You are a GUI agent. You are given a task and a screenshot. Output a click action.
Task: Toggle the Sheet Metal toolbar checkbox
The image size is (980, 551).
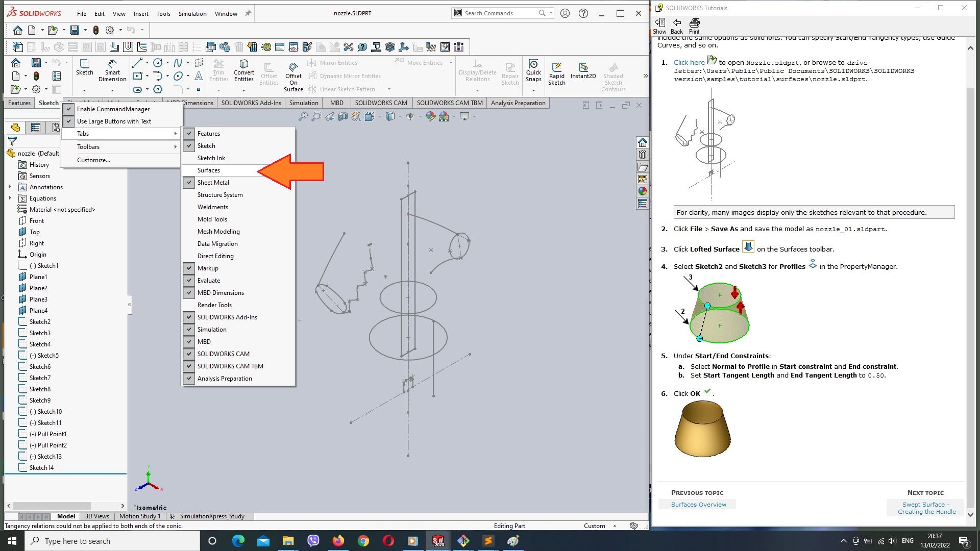coord(189,182)
